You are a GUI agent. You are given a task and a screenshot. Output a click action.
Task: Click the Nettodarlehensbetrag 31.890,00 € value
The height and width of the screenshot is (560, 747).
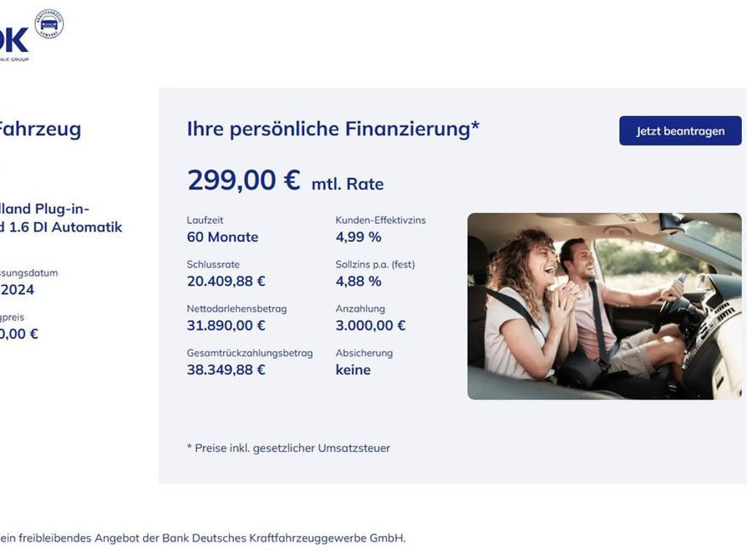226,326
